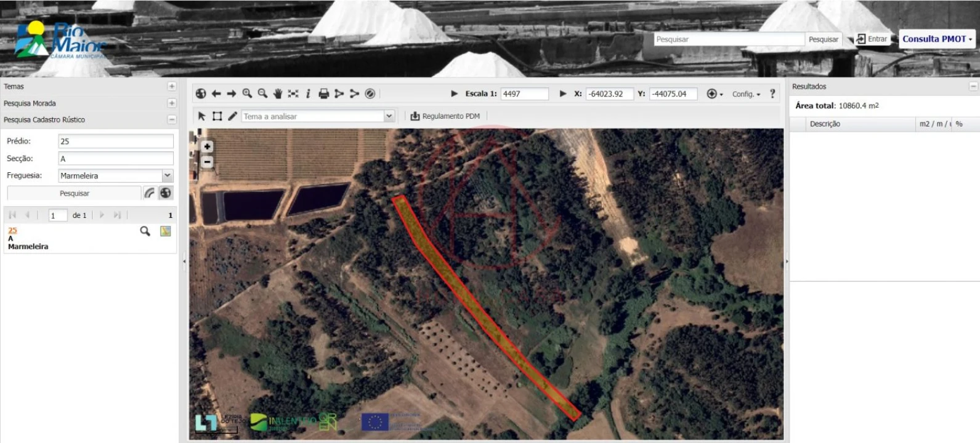This screenshot has height=443, width=980.
Task: Go to next map view arrow
Action: [x=232, y=94]
